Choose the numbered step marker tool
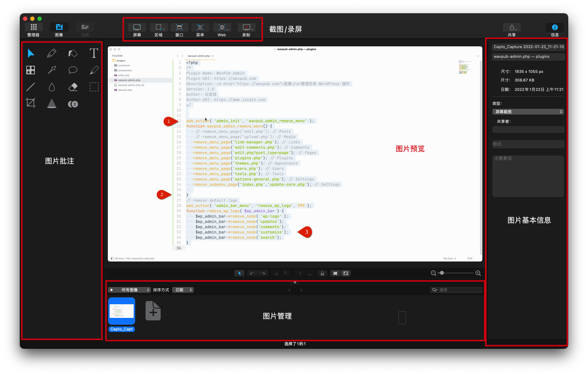The height and width of the screenshot is (375, 588). point(73,104)
